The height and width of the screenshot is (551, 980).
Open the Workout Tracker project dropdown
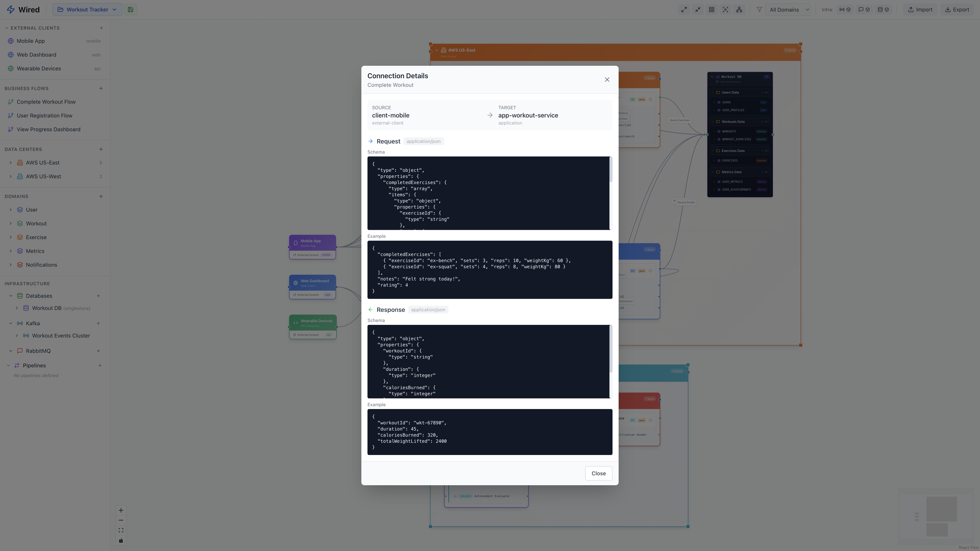click(x=87, y=9)
